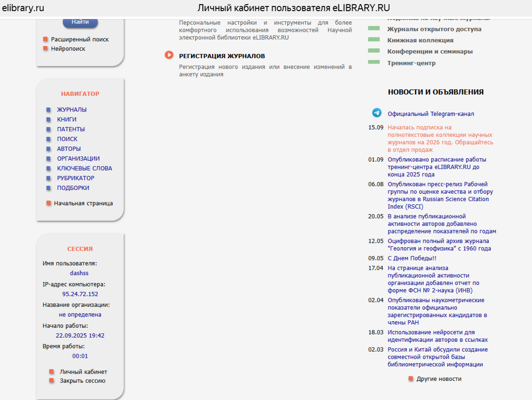The image size is (532, 400).
Task: Click the orange bullet beside Закрыть сессию
Action: pos(52,380)
